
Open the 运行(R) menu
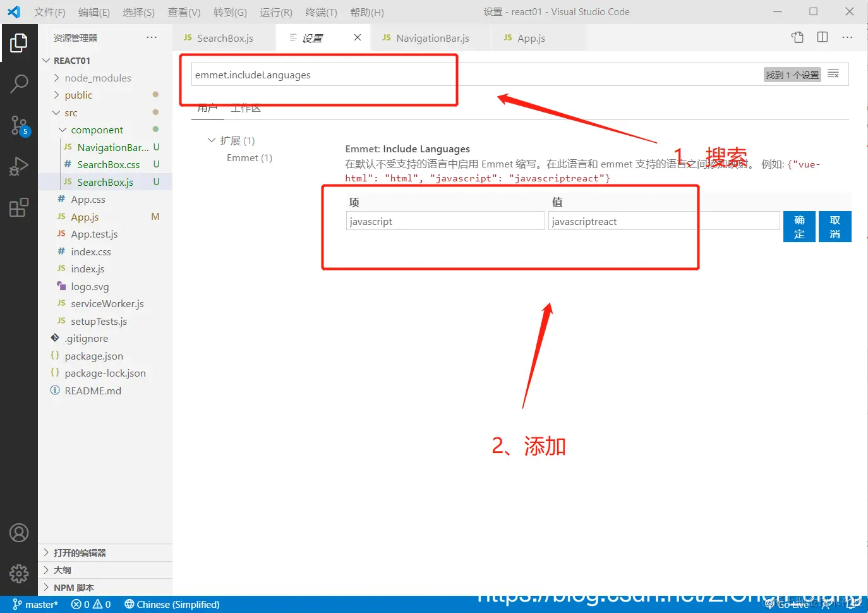[275, 12]
